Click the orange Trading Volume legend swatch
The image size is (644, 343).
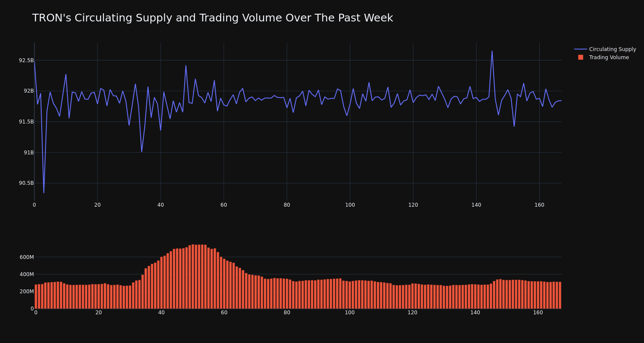pos(580,57)
